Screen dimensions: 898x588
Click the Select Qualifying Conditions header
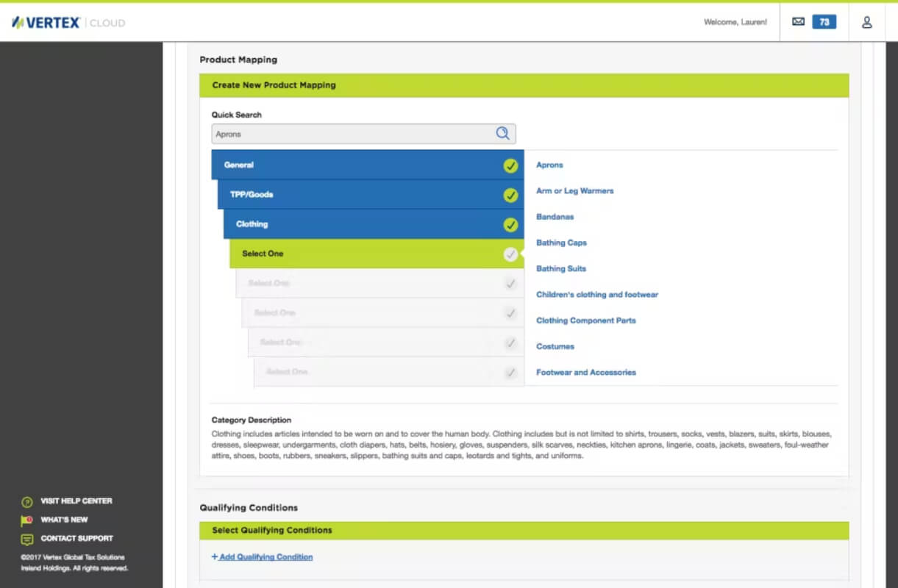pos(524,531)
